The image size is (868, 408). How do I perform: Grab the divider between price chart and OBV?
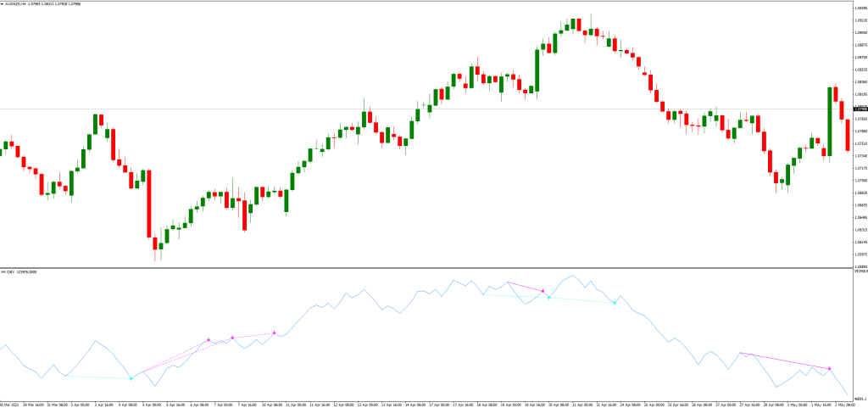point(424,268)
